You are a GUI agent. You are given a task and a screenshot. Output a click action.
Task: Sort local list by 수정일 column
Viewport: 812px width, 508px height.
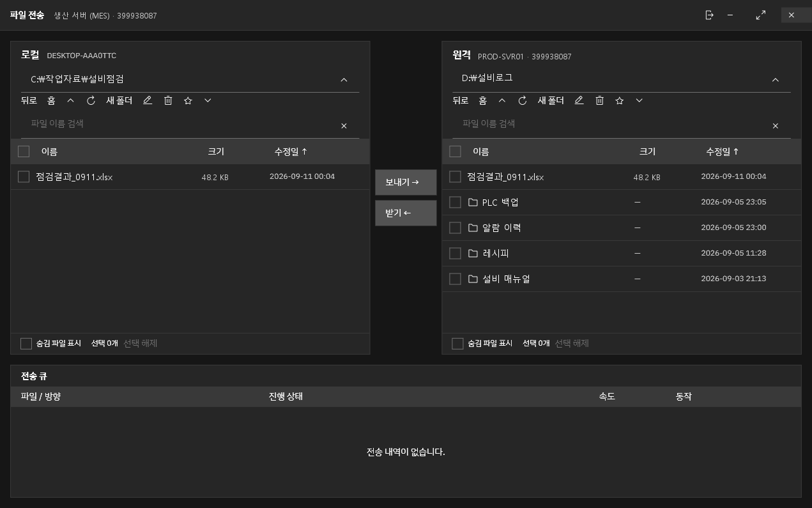tap(291, 151)
